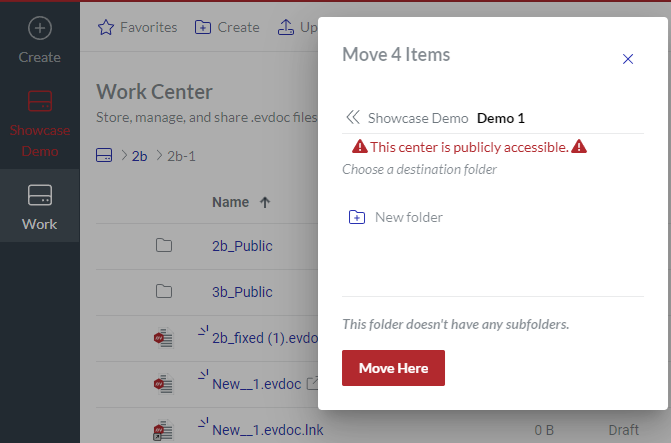Open the 3b_Public folder

tap(242, 292)
